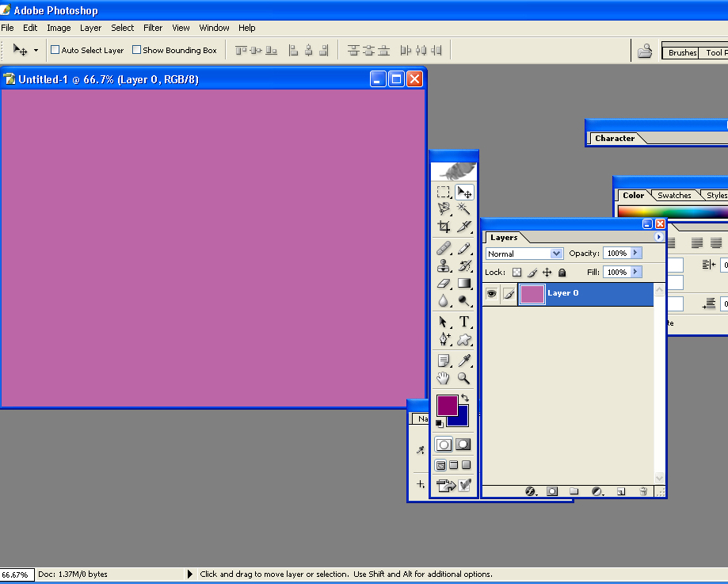
Task: Select the Hand tool
Action: pos(444,379)
